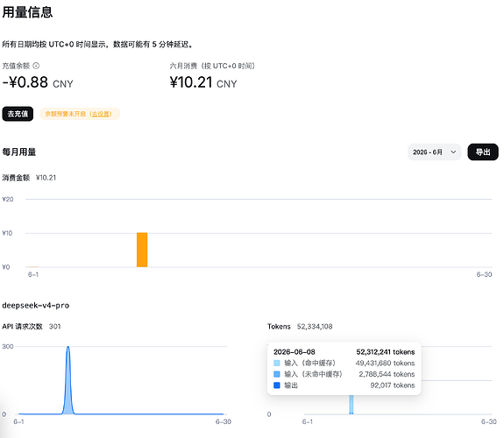Click the 输入（命中缓存） light blue legend swatch
Image resolution: width=504 pixels, height=438 pixels.
[277, 364]
